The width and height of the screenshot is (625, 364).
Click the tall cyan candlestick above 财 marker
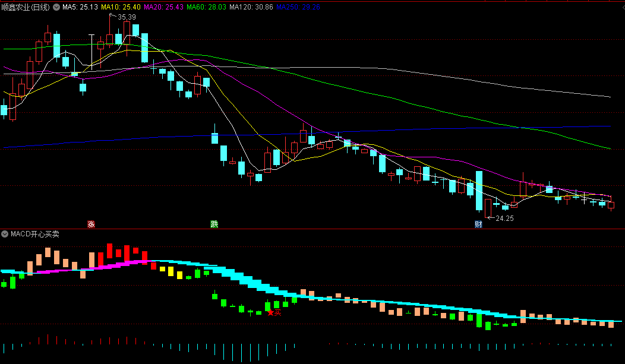pos(479,191)
